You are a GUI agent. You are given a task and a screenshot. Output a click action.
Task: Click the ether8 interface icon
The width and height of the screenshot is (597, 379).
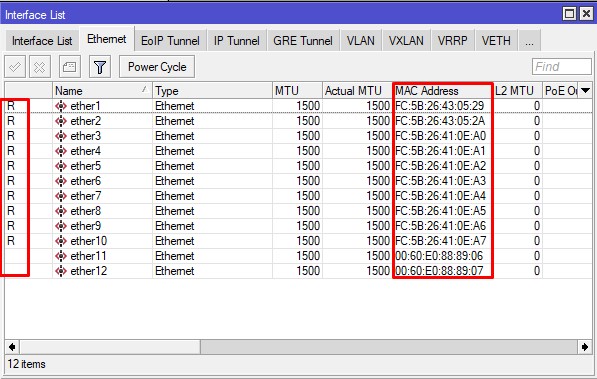(61, 211)
